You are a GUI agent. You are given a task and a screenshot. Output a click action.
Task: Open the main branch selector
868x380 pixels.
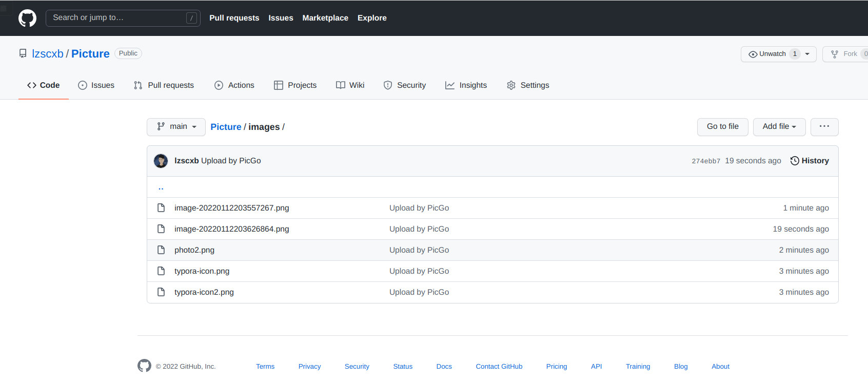click(x=176, y=127)
